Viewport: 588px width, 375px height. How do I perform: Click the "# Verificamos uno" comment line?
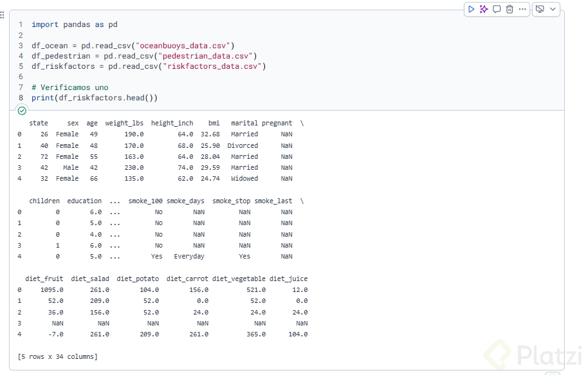69,87
